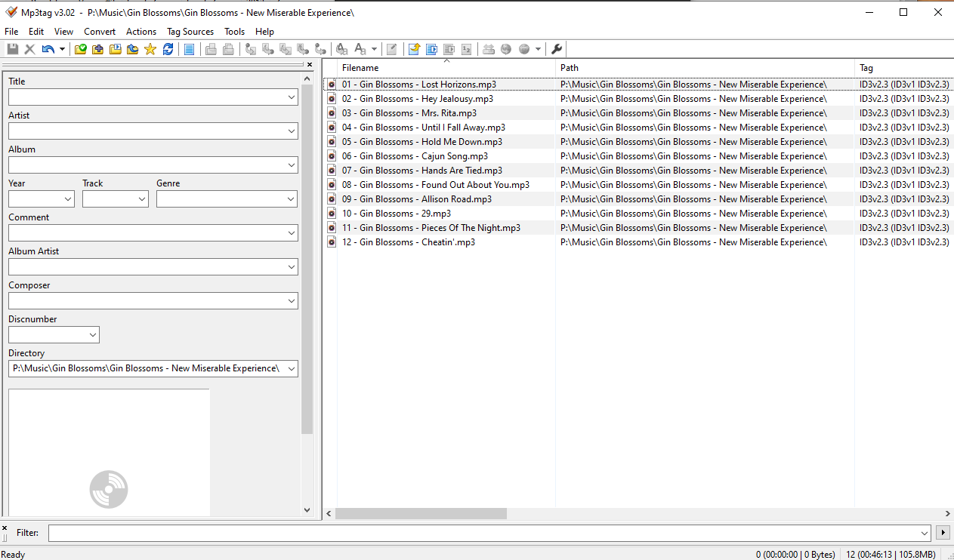Select 10 - Gin Blossoms - 29.mp3
The image size is (954, 560).
(x=397, y=214)
